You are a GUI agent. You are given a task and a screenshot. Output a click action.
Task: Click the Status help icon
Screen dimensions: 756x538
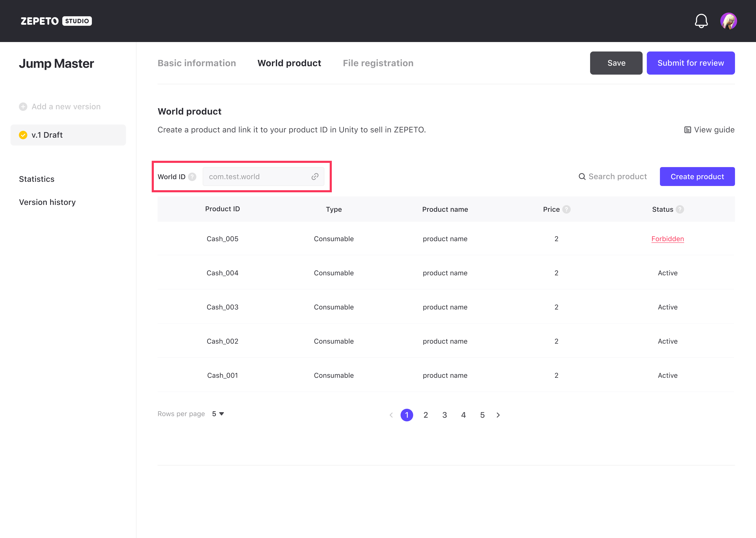click(680, 209)
